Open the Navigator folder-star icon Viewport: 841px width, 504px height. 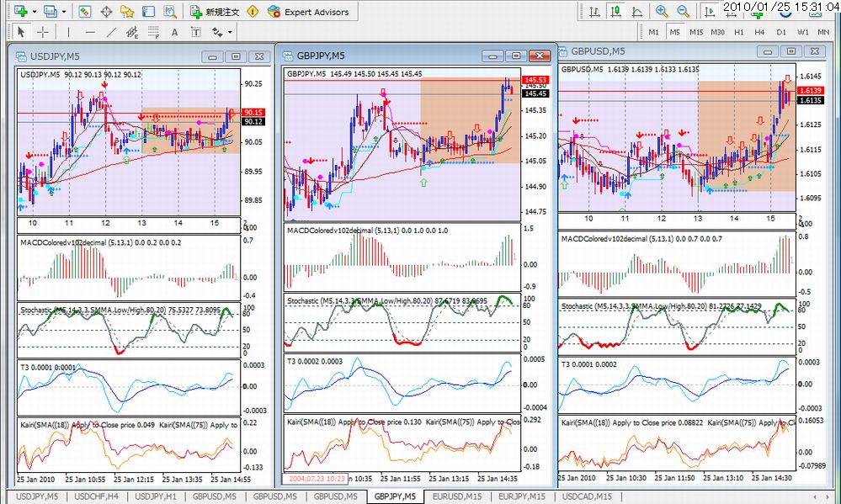coord(127,11)
